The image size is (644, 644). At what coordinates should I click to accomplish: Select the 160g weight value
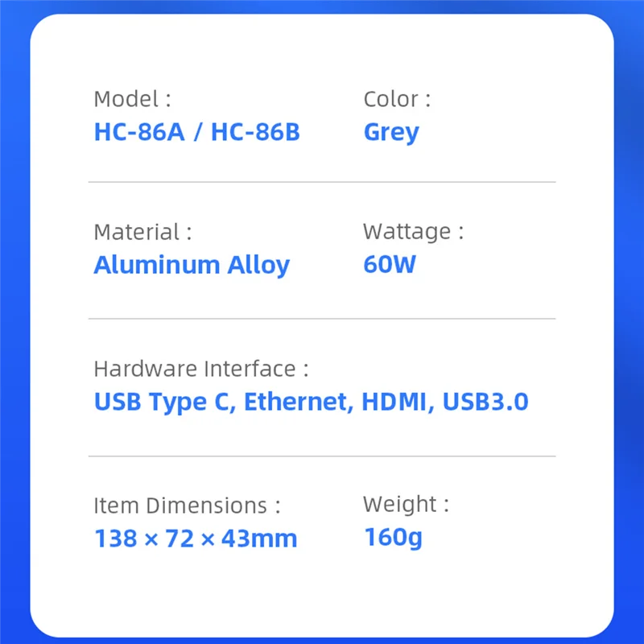pyautogui.click(x=393, y=537)
